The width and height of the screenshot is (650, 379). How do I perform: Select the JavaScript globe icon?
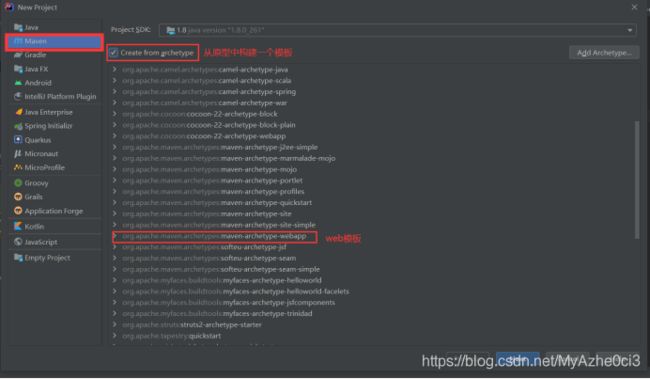(x=18, y=242)
